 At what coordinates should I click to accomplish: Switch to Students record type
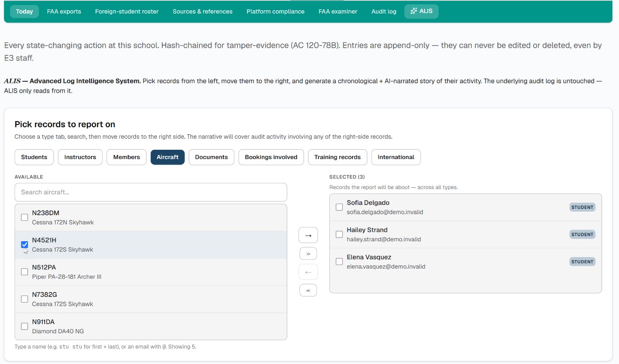pyautogui.click(x=34, y=157)
